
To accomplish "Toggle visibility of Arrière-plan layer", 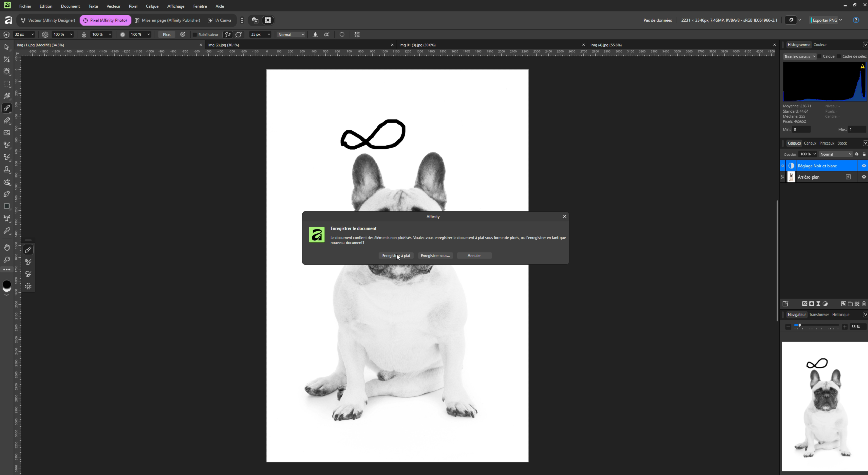I will pos(864,177).
